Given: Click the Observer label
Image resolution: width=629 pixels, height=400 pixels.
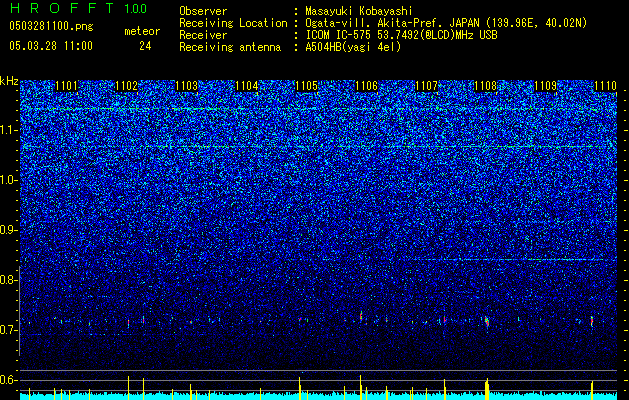Looking at the screenshot, I should point(203,11).
